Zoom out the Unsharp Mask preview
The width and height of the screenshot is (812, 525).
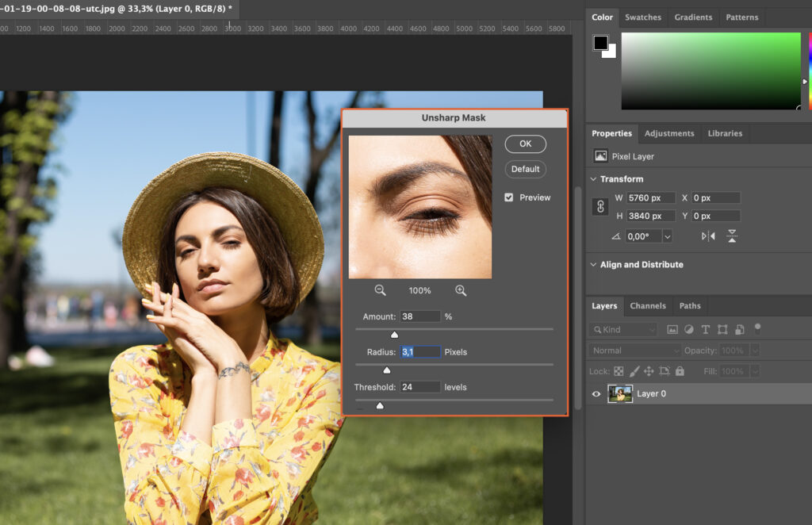point(380,290)
